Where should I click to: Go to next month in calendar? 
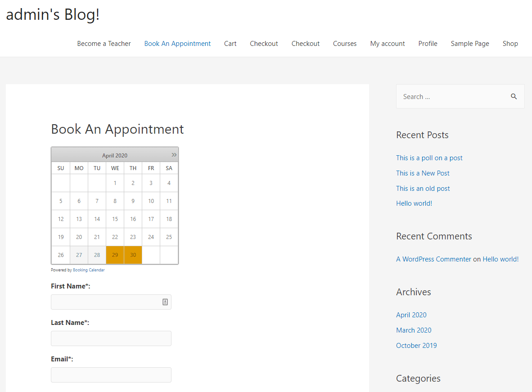174,155
